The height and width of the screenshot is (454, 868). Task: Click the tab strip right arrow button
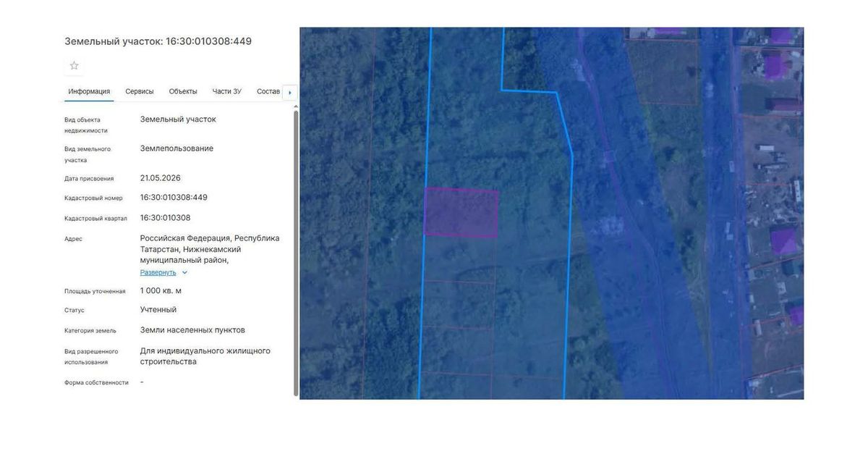click(290, 93)
